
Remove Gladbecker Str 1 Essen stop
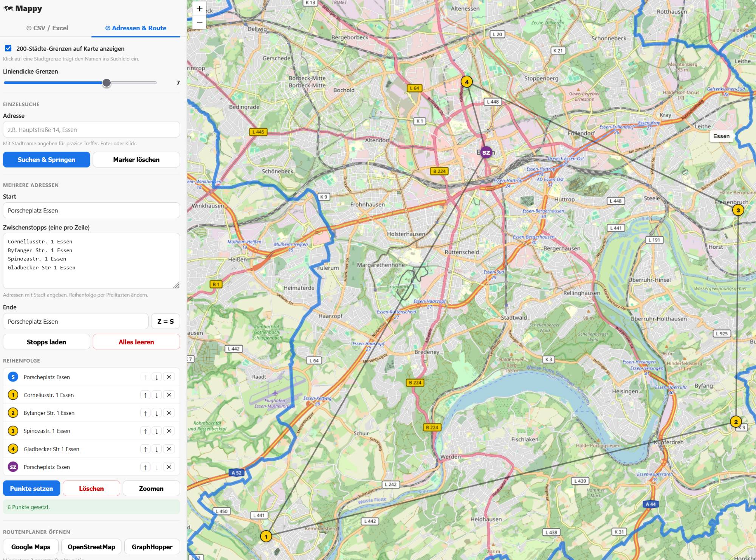[x=169, y=449]
